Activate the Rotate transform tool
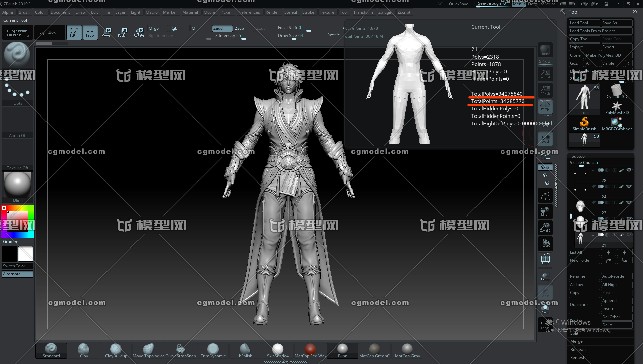The image size is (643, 364). (139, 32)
